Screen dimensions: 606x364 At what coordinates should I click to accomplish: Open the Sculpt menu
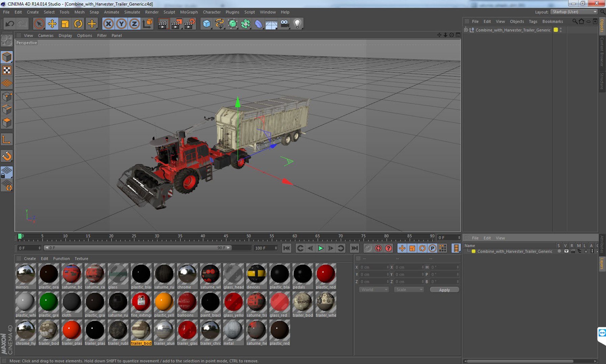(x=169, y=12)
